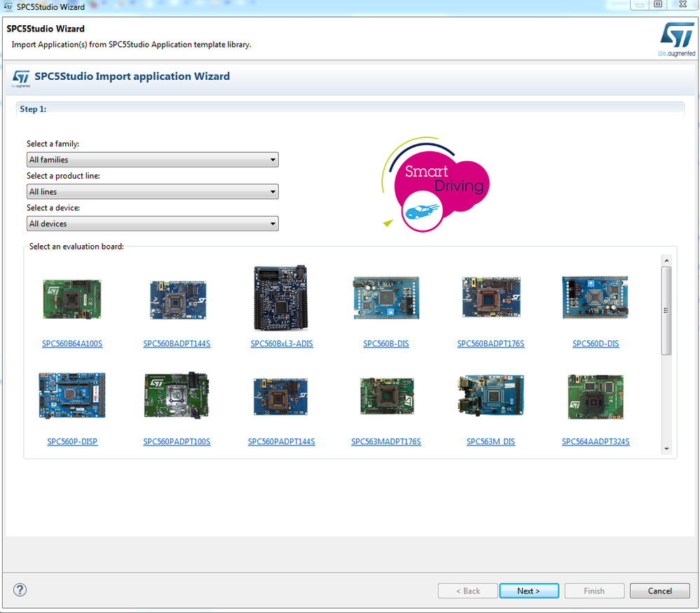Open the Select a device dropdown
Image resolution: width=700 pixels, height=613 pixels.
[152, 223]
